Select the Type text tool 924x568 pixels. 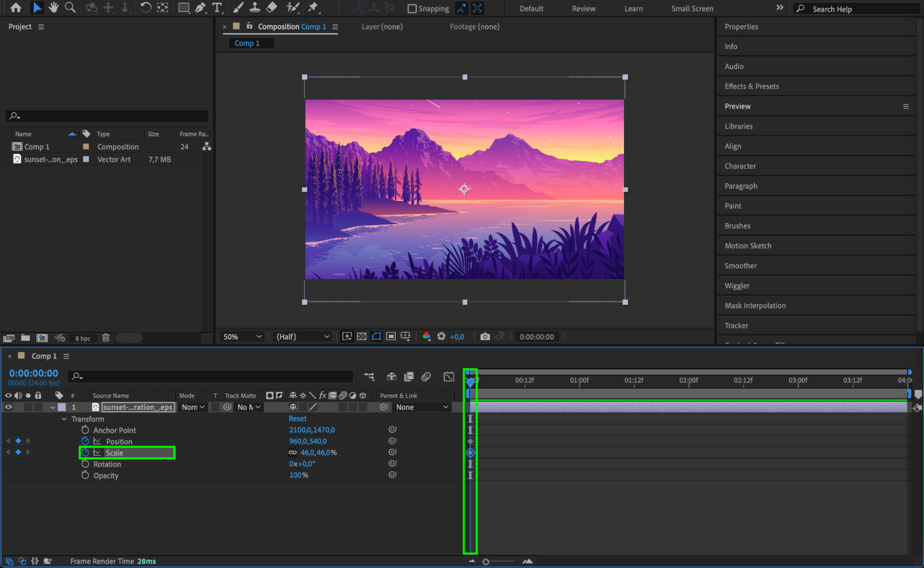217,7
